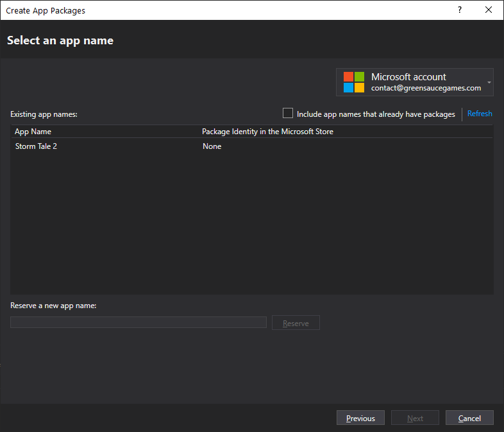Click 'Include app names that already have packages' label
The image size is (504, 432).
point(376,114)
